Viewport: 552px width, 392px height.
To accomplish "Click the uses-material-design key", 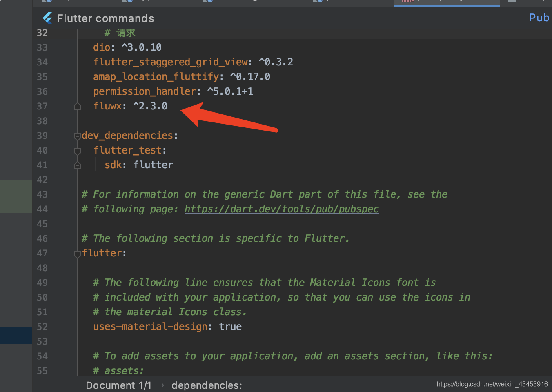I will (x=150, y=327).
